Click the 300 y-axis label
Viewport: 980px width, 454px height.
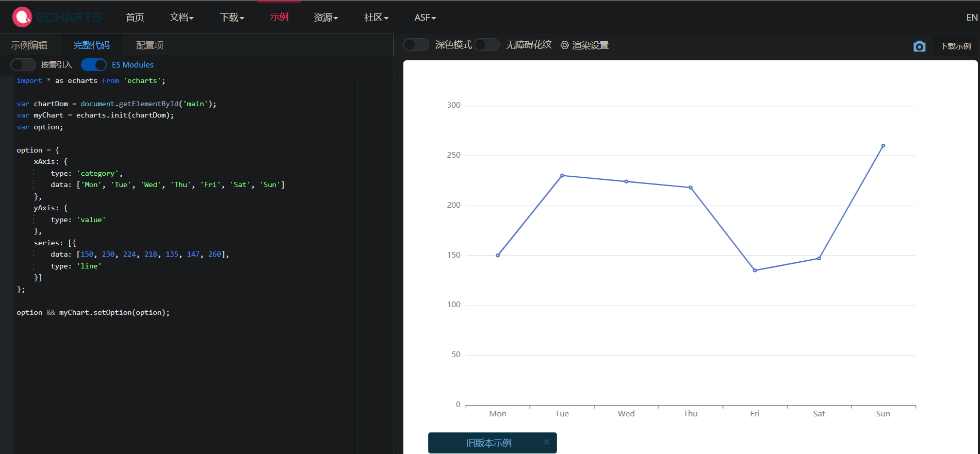click(x=454, y=105)
